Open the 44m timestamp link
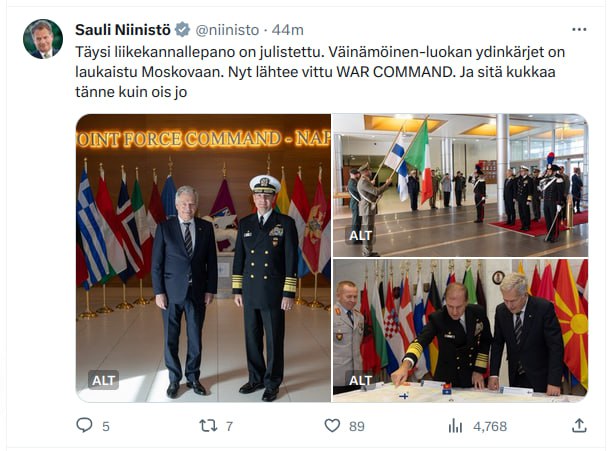This screenshot has height=451, width=610. (x=287, y=30)
